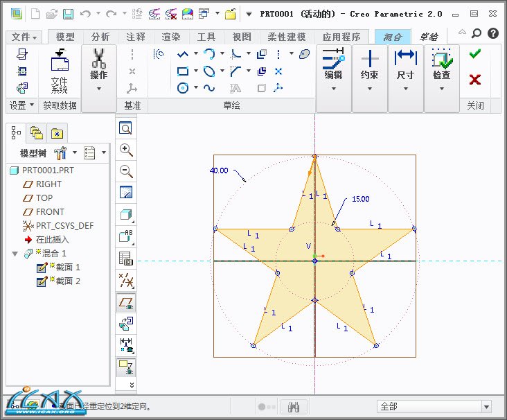Screen dimensions: 507x420
Task: Open the 文件 menu
Action: [25, 37]
